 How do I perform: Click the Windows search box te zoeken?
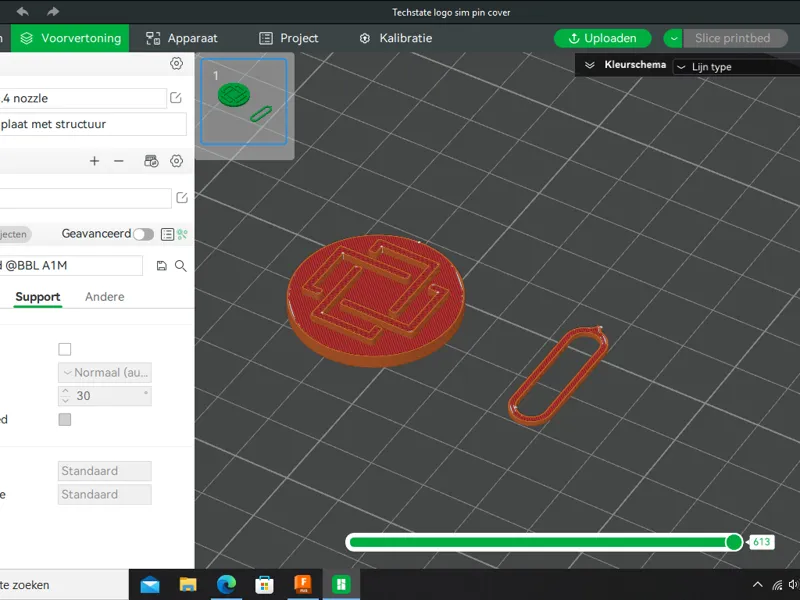pyautogui.click(x=64, y=585)
